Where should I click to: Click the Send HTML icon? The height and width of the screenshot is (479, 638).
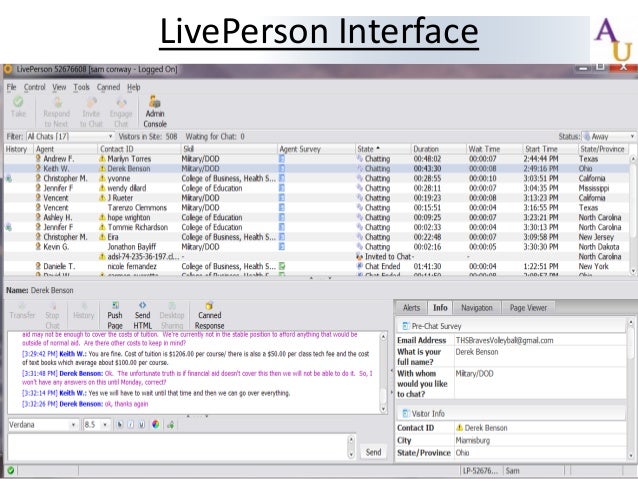click(x=142, y=315)
